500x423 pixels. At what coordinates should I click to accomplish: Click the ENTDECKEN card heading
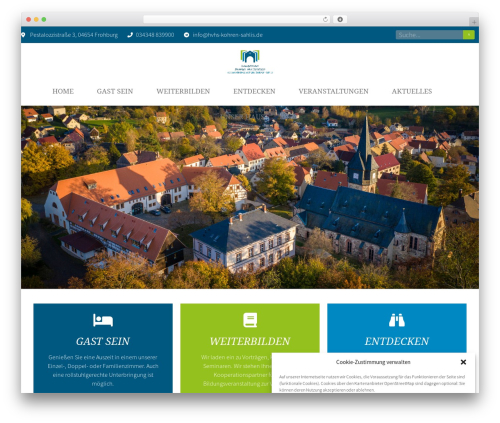click(397, 341)
